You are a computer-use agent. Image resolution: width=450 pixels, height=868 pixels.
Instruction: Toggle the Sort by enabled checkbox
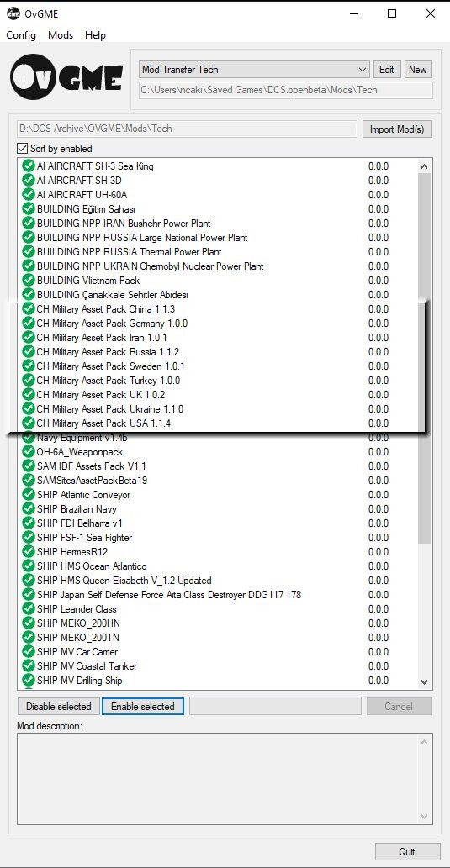click(x=22, y=149)
